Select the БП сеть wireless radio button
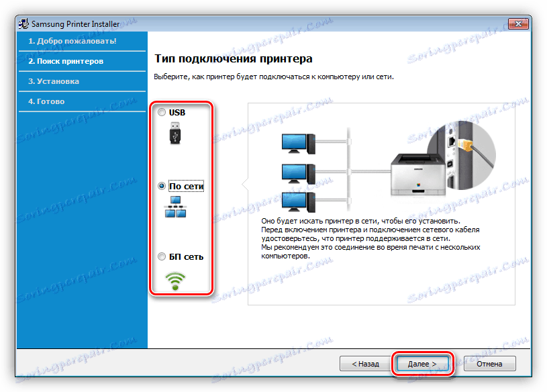547x392 pixels. (162, 256)
